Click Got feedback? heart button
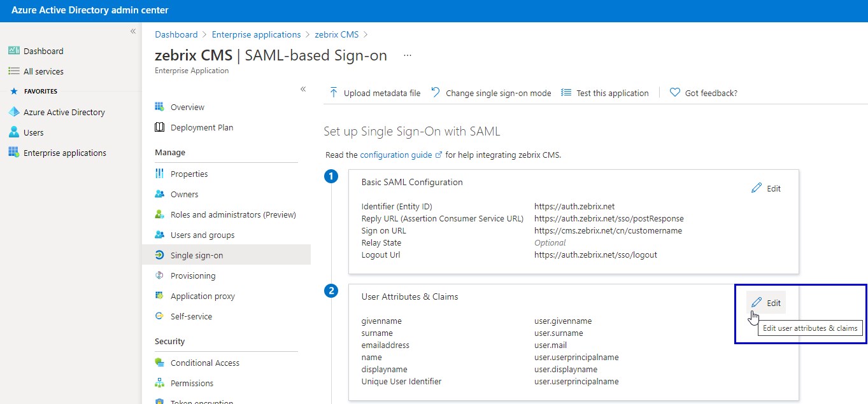Screen dimensions: 868x404 point(704,93)
